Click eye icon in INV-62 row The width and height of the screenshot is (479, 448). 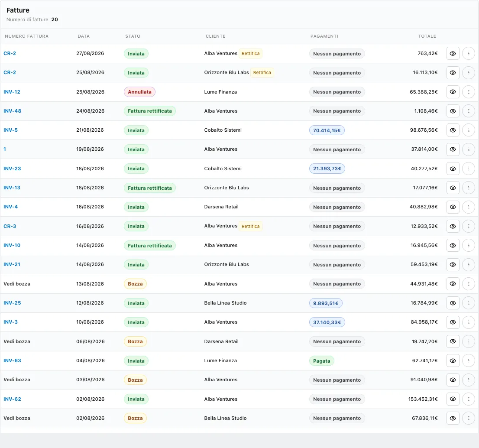click(453, 399)
